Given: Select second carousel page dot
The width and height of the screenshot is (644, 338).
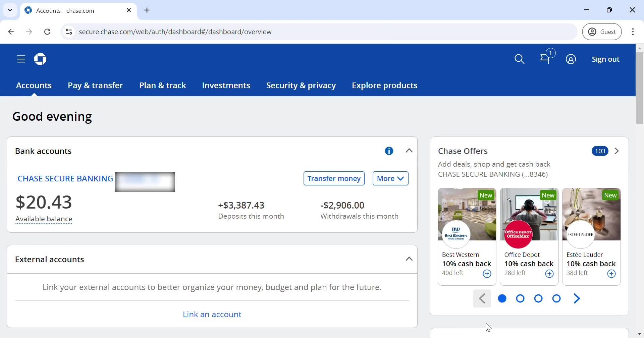Looking at the screenshot, I should click(x=520, y=298).
